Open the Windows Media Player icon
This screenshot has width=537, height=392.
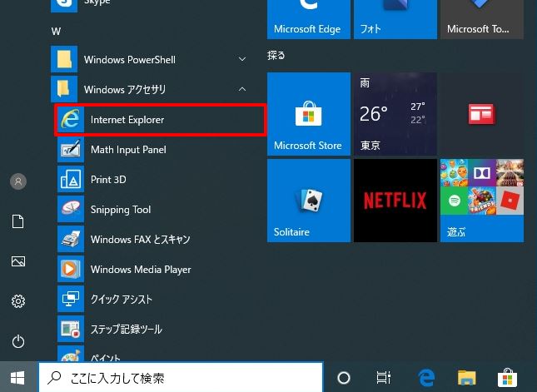pyautogui.click(x=71, y=269)
